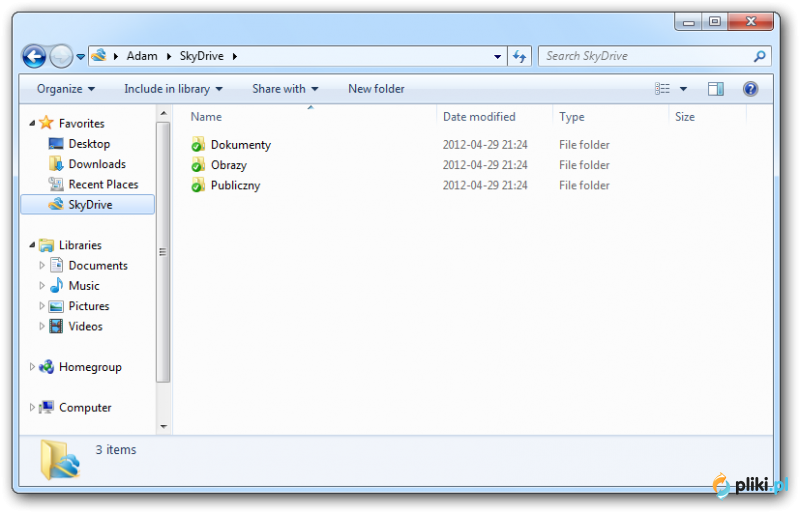Image resolution: width=800 pixels, height=513 pixels.
Task: Click File folder type of Publiczny
Action: [584, 186]
